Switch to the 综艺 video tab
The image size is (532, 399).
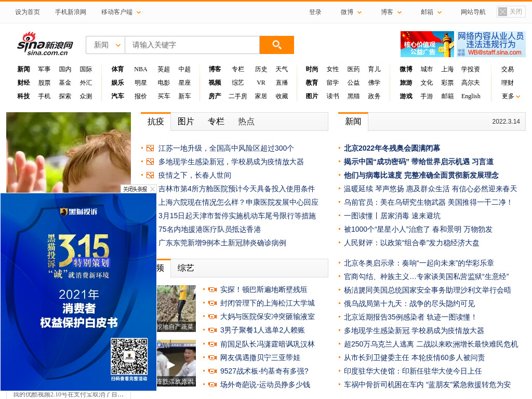(185, 268)
